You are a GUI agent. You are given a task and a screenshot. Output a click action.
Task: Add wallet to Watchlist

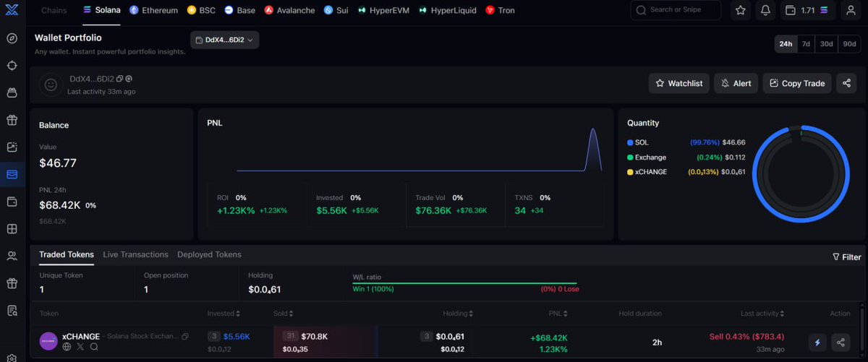point(678,83)
